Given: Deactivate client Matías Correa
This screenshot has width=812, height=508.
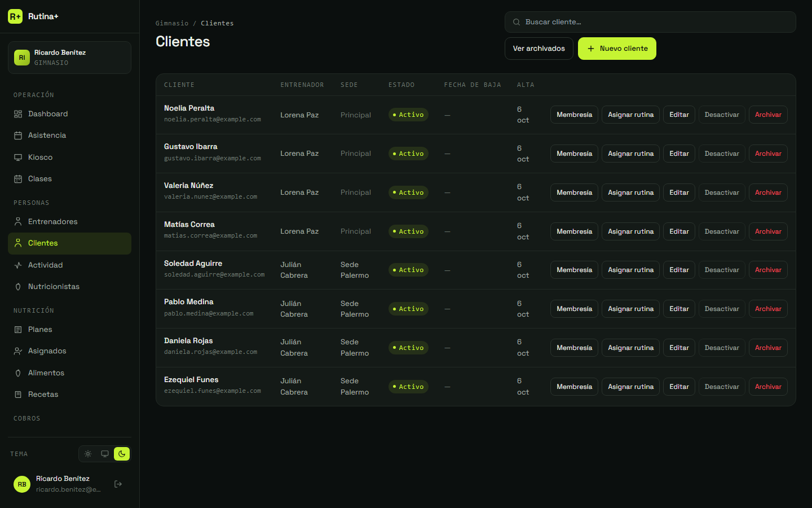Looking at the screenshot, I should (722, 231).
